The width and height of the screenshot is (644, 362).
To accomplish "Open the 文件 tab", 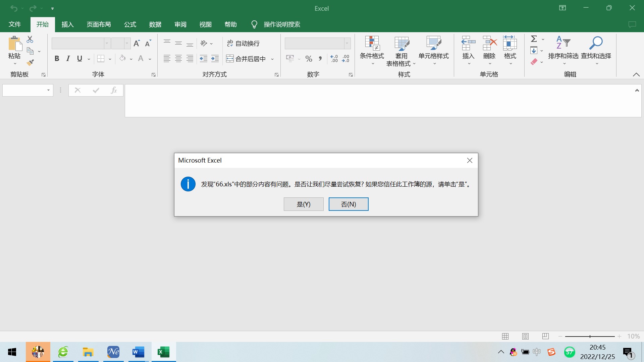I will [x=15, y=24].
